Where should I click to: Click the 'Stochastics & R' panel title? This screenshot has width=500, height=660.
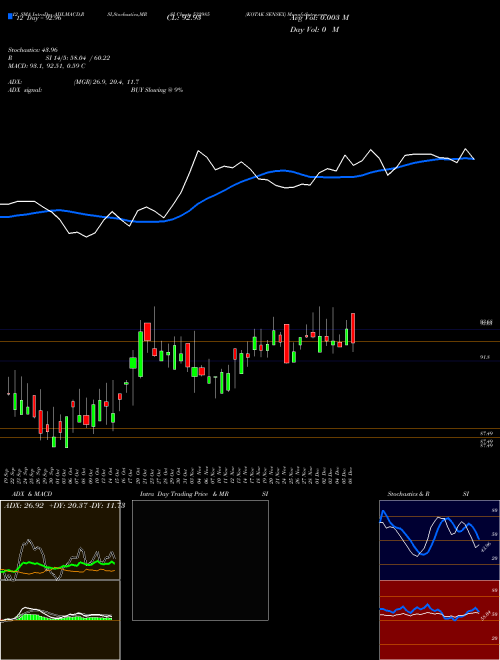(x=409, y=494)
